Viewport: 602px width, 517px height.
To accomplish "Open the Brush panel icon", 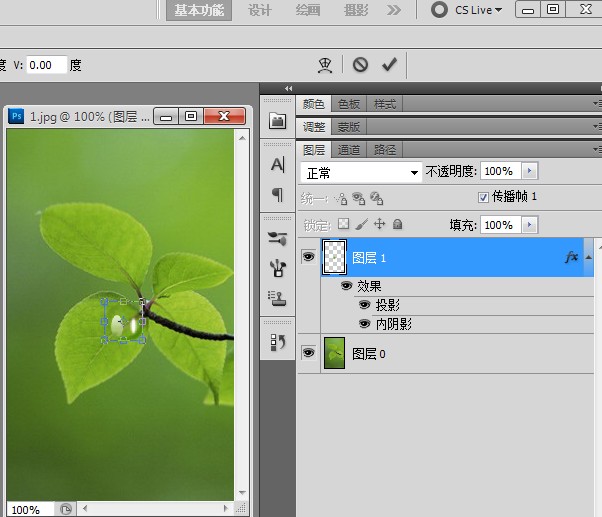I will click(x=278, y=268).
